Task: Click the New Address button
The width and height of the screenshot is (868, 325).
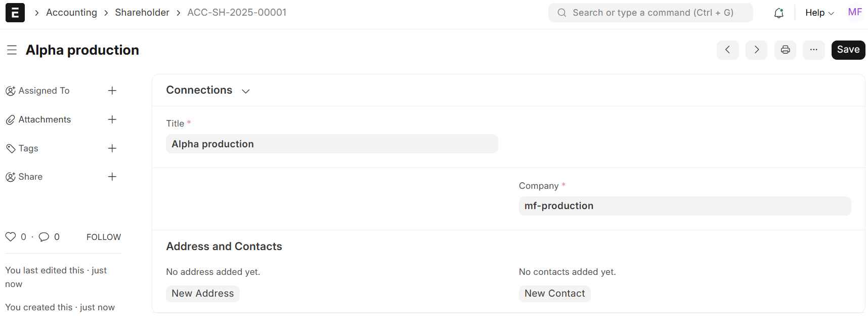Action: (203, 294)
